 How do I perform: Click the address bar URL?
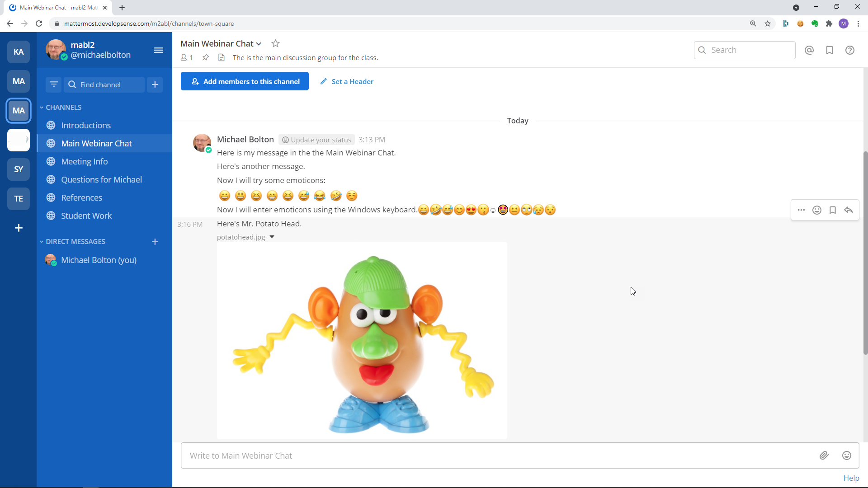point(149,23)
